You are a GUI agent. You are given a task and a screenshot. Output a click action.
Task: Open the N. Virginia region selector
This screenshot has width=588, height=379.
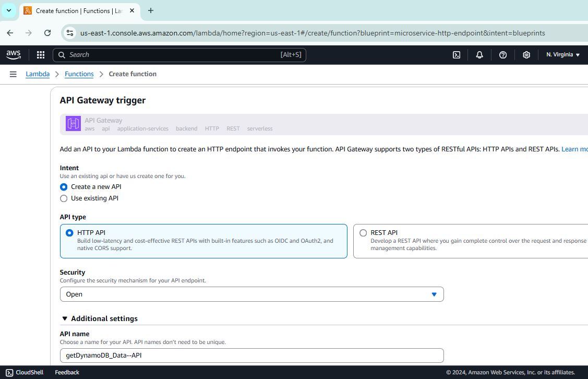(563, 55)
